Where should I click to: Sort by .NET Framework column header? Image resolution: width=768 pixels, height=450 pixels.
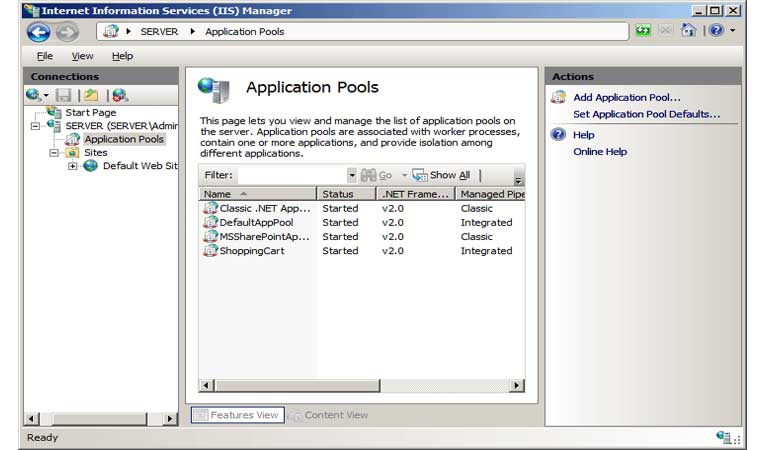click(416, 194)
